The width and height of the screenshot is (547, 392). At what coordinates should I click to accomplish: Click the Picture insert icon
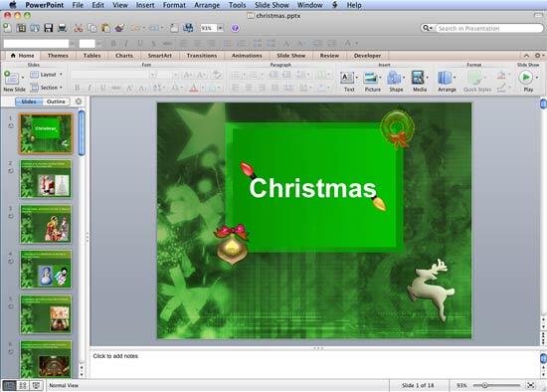coord(371,78)
